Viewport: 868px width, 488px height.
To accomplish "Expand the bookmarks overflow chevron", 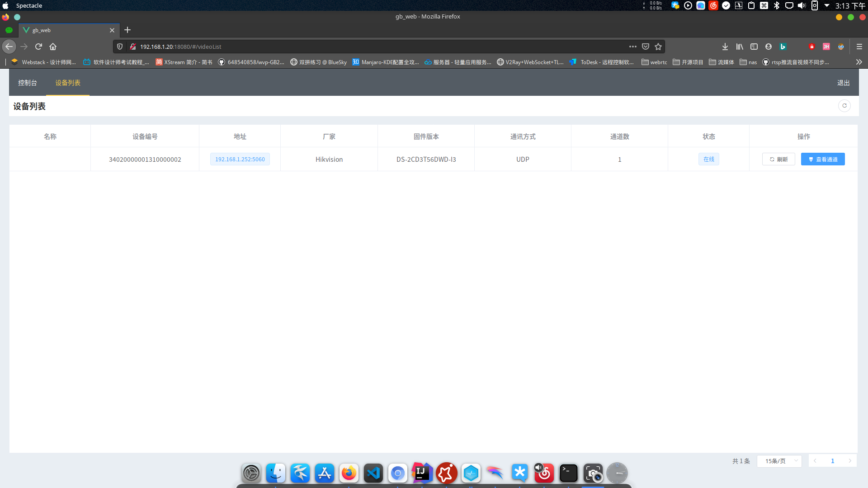I will tap(859, 62).
